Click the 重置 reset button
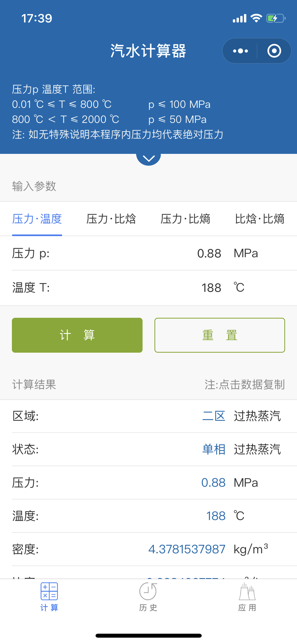 pyautogui.click(x=220, y=335)
